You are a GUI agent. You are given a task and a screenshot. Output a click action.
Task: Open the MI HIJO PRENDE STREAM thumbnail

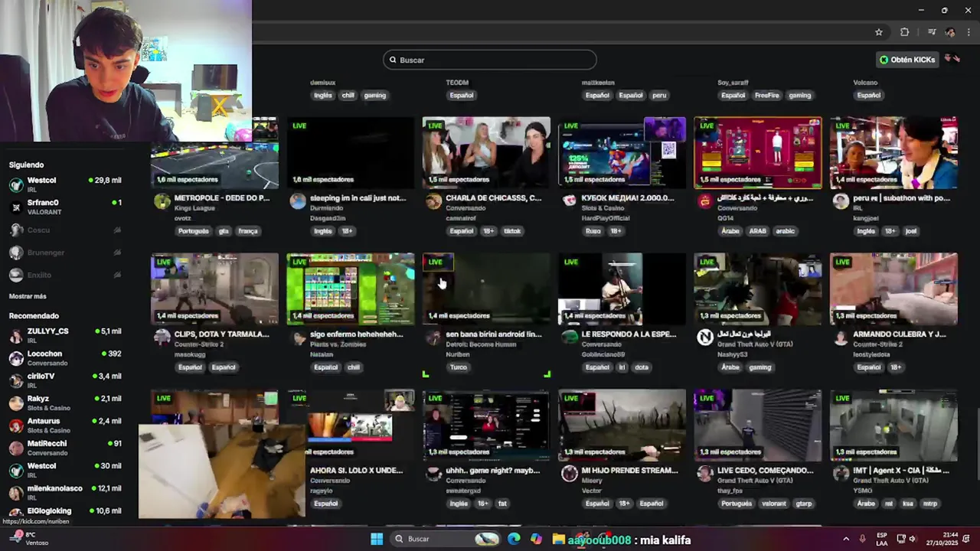622,425
